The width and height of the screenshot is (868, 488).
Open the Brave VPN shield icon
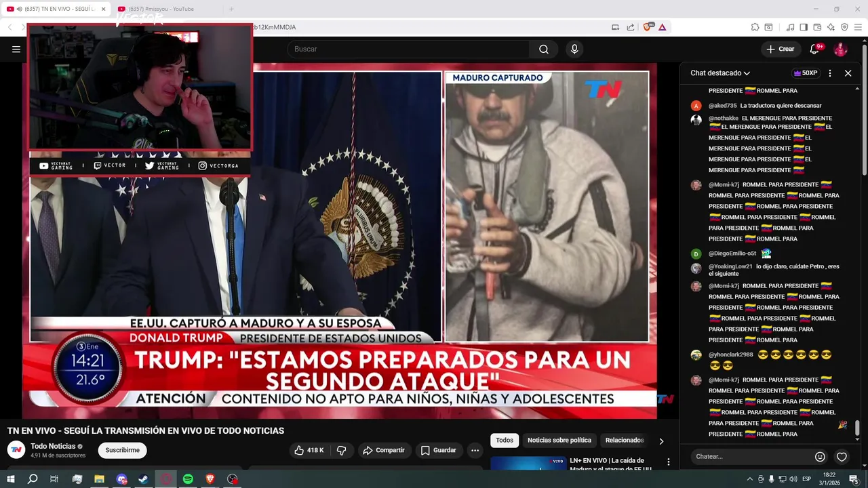pyautogui.click(x=844, y=27)
